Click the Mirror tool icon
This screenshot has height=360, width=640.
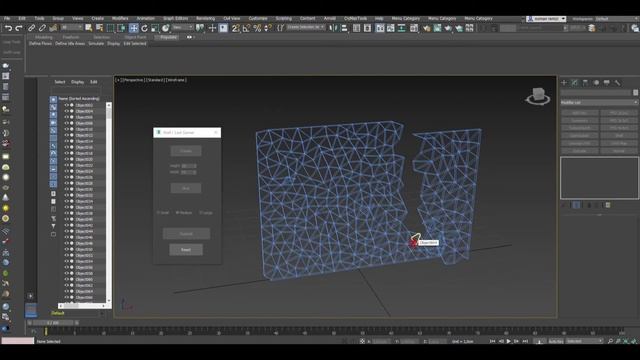pyautogui.click(x=333, y=28)
